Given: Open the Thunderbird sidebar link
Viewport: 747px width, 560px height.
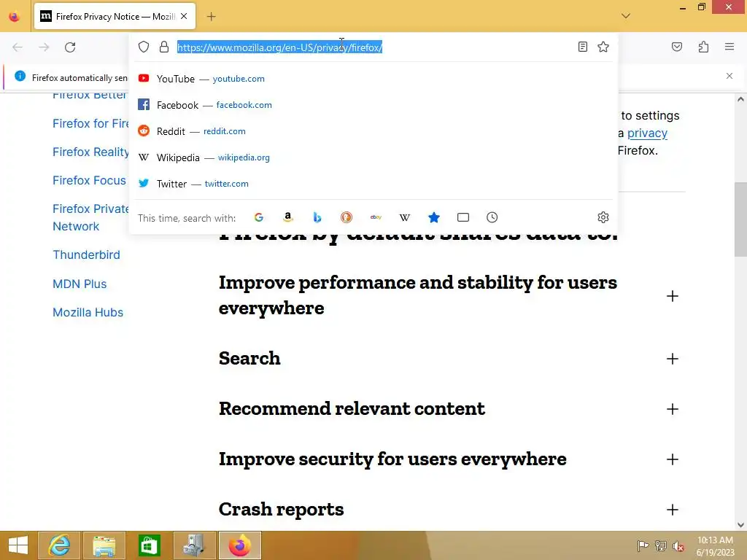Looking at the screenshot, I should (x=86, y=254).
